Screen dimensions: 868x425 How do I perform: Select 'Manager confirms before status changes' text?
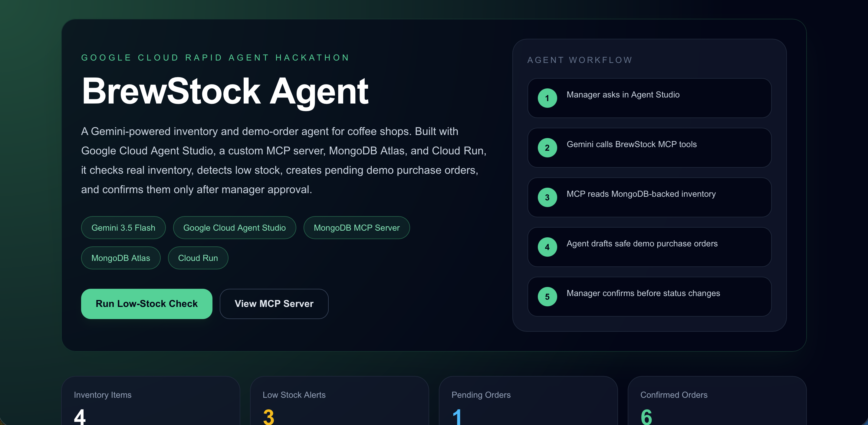tap(643, 293)
